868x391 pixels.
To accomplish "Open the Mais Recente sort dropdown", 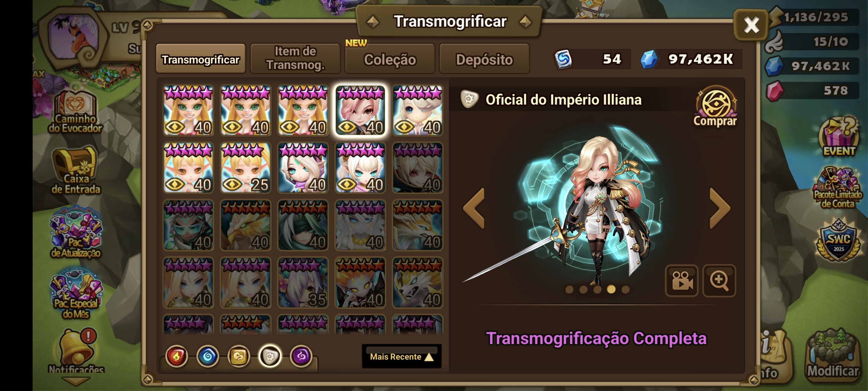I will coord(402,357).
